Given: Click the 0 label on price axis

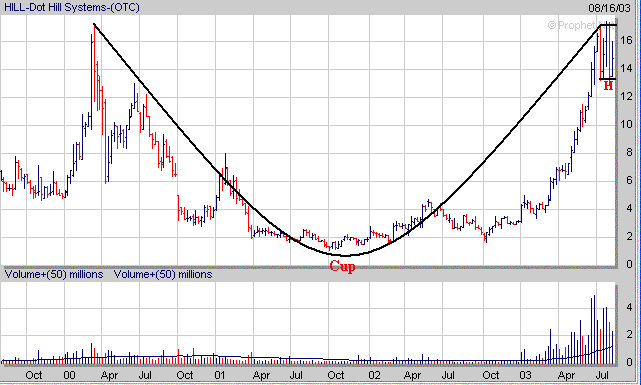Looking at the screenshot, I should tap(630, 264).
